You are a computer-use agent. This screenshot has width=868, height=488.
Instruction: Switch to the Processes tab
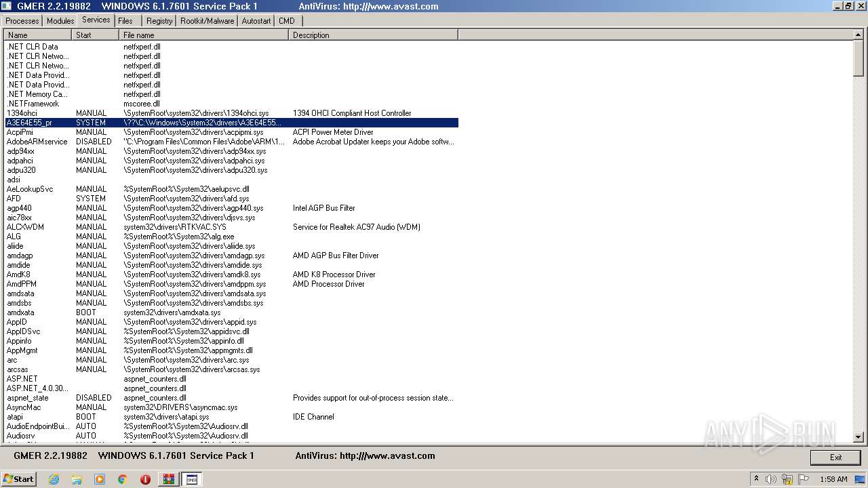tap(22, 21)
